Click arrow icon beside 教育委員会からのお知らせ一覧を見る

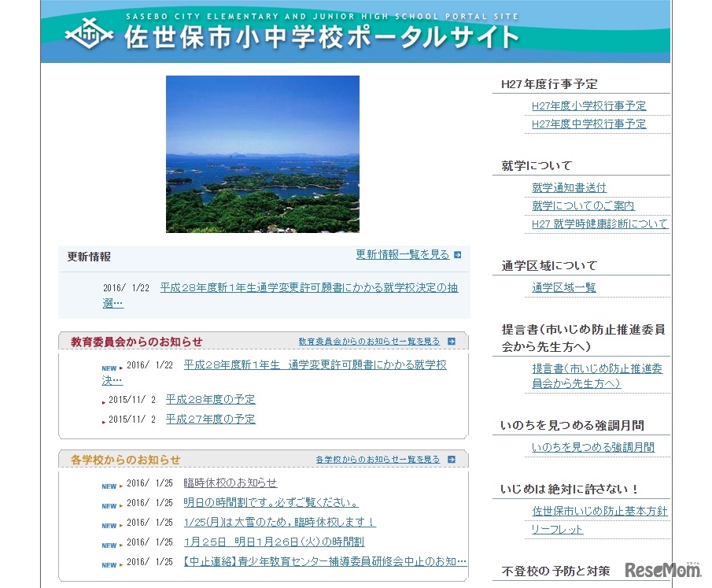452,342
